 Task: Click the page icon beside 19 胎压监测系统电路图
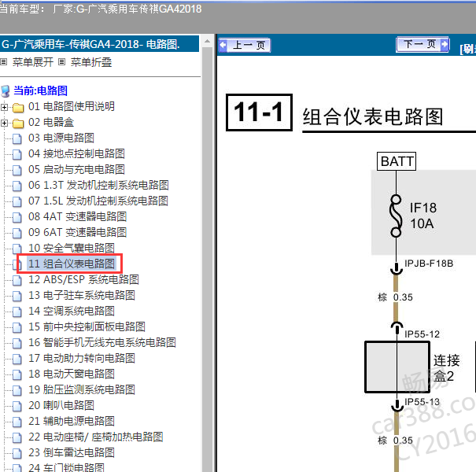[17, 390]
